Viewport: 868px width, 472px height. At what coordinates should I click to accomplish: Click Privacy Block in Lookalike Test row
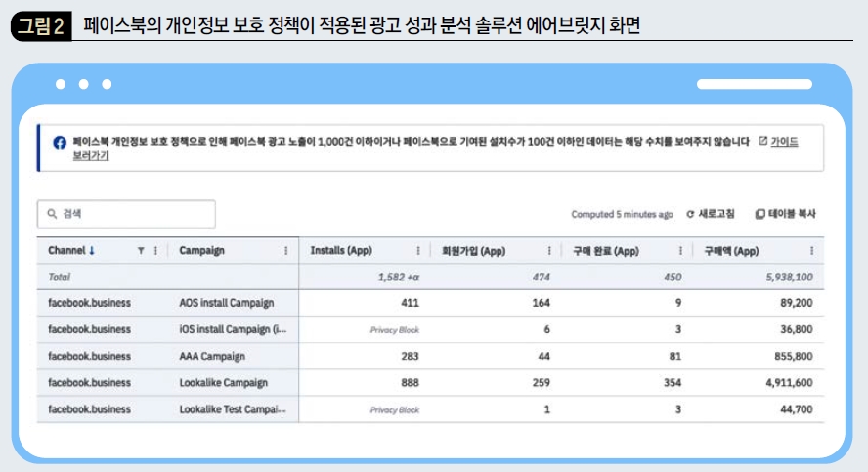[395, 410]
